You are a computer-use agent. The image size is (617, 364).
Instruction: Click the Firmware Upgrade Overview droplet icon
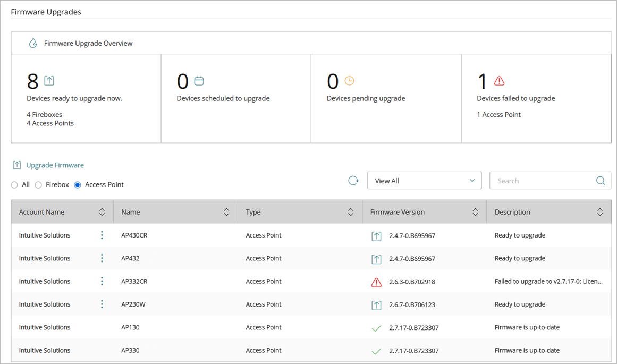32,43
